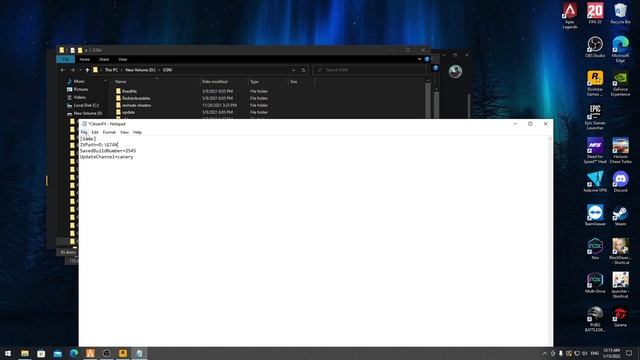640x360 pixels.
Task: Open Garena desktop shortcut
Action: pyautogui.click(x=620, y=317)
